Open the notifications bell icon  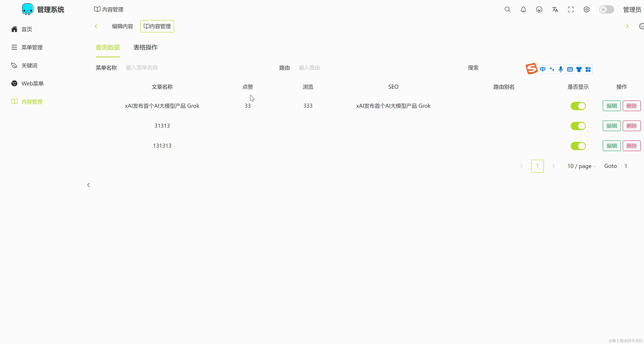pyautogui.click(x=523, y=9)
